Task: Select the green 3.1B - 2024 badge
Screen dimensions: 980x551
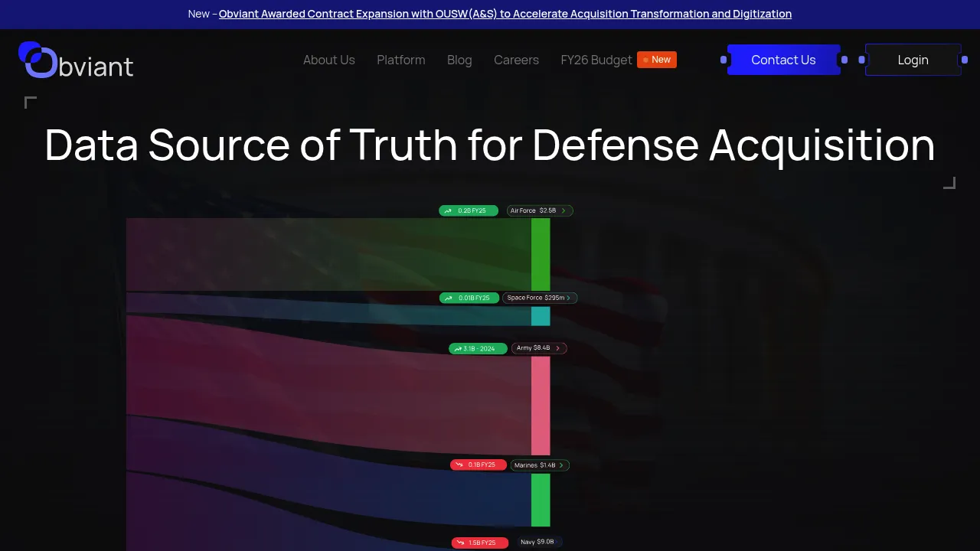Action: 478,348
